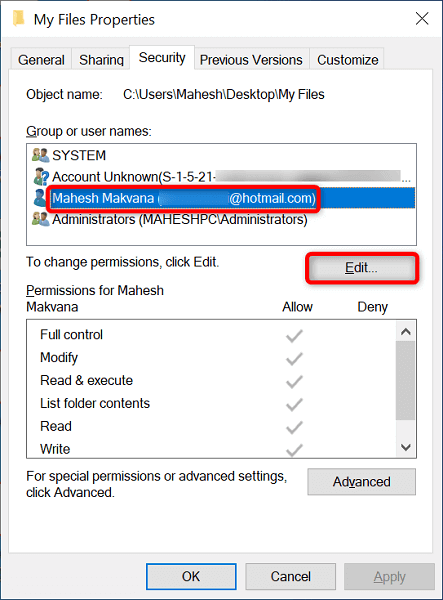Click the folder icon in the title bar

(18, 18)
